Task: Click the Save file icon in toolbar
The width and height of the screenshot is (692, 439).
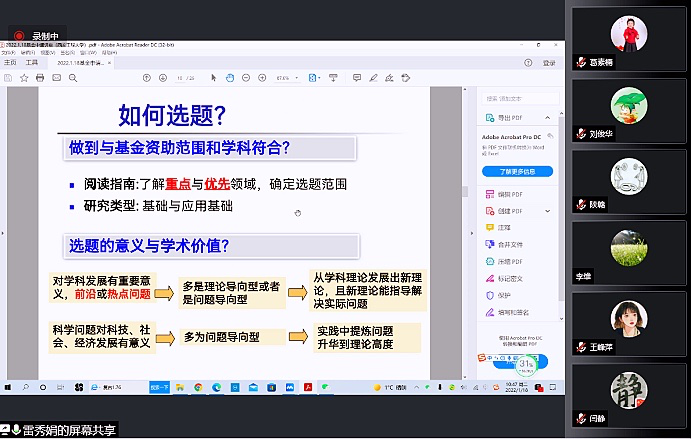Action: click(x=9, y=78)
